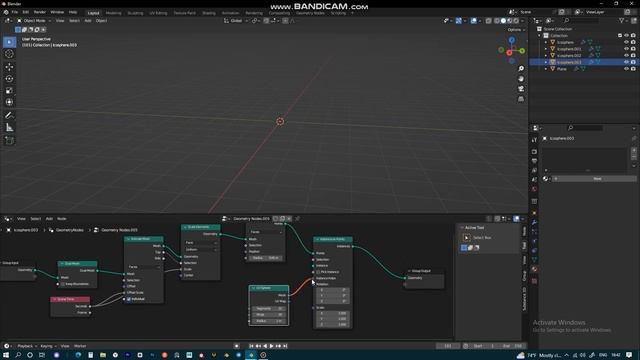The width and height of the screenshot is (640, 360).
Task: Click the viewport zoom magnifier icon
Action: [521, 69]
